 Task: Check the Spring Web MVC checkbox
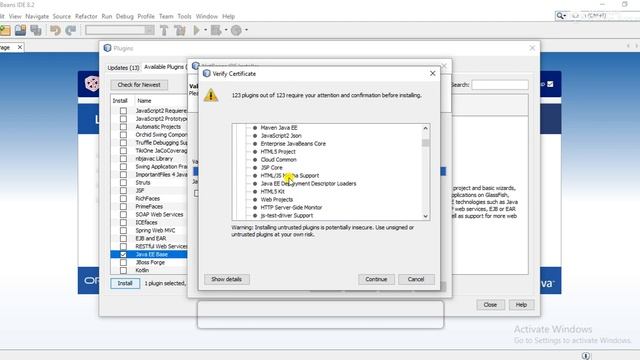coord(123,230)
